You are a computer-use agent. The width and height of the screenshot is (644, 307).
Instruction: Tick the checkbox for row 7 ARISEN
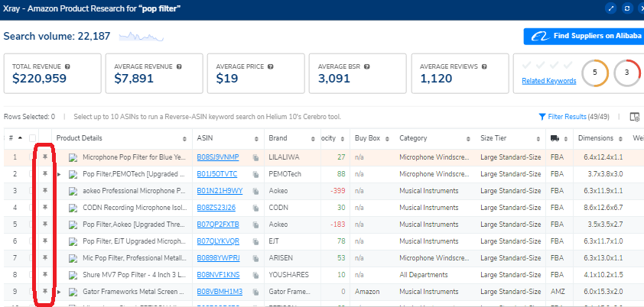point(31,258)
